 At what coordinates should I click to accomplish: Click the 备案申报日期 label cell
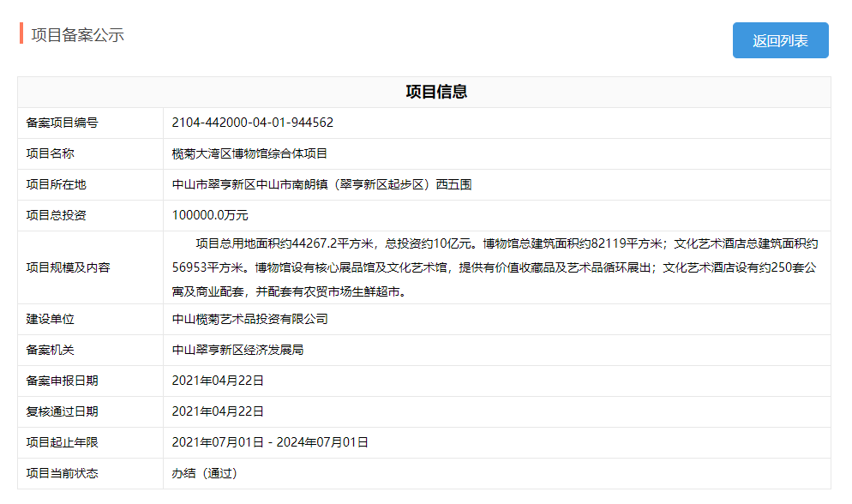click(90, 381)
